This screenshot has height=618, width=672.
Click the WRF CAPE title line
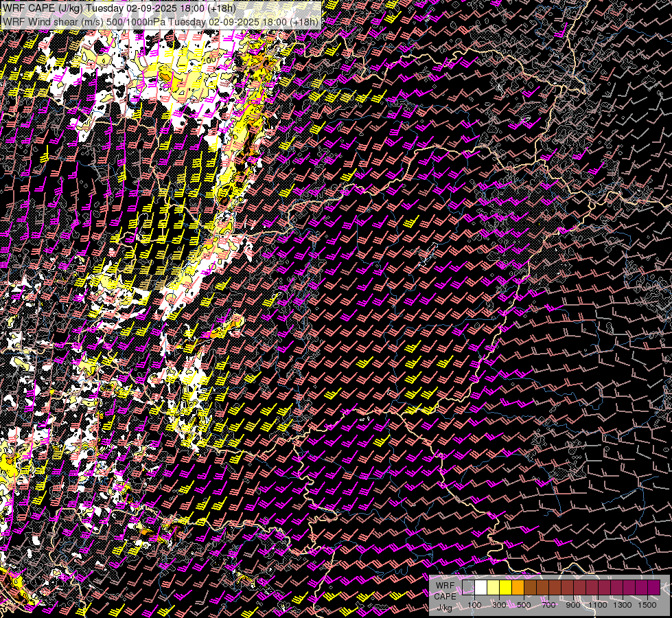pyautogui.click(x=119, y=8)
